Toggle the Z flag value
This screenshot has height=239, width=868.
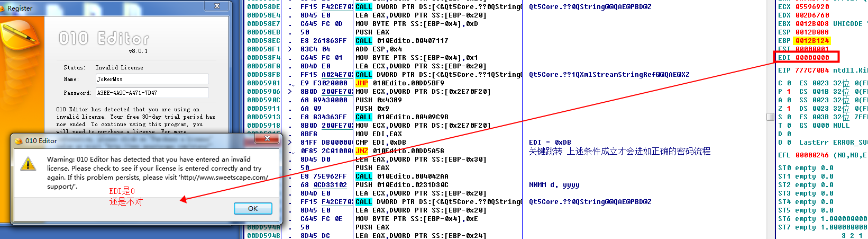[789, 109]
